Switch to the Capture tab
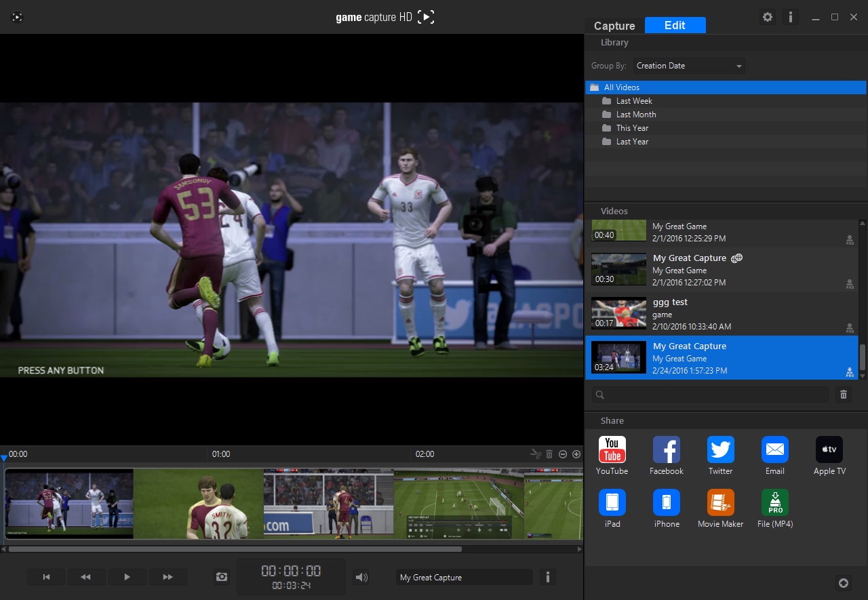This screenshot has height=600, width=868. point(614,26)
